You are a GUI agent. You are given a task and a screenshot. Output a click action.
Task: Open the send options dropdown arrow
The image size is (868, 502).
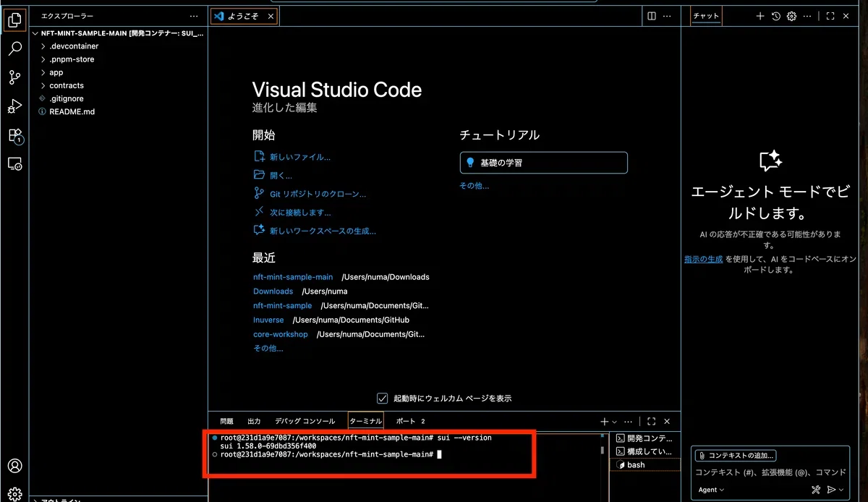click(841, 490)
